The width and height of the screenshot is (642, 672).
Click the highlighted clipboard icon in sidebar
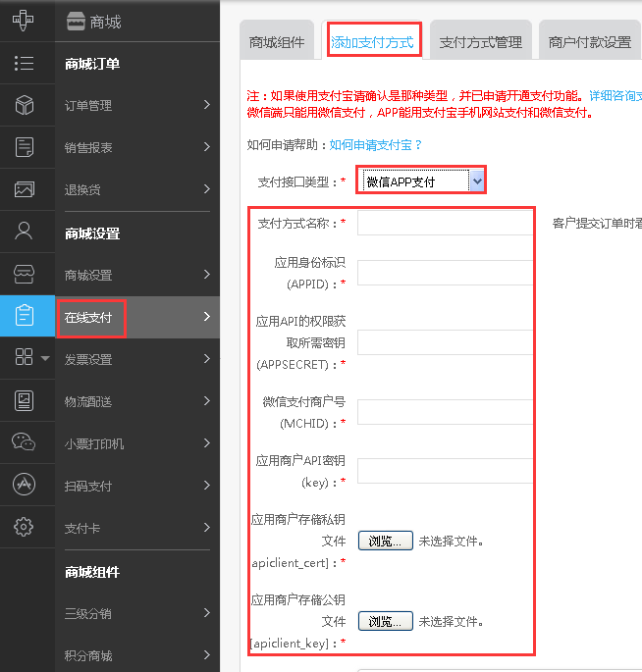[25, 316]
